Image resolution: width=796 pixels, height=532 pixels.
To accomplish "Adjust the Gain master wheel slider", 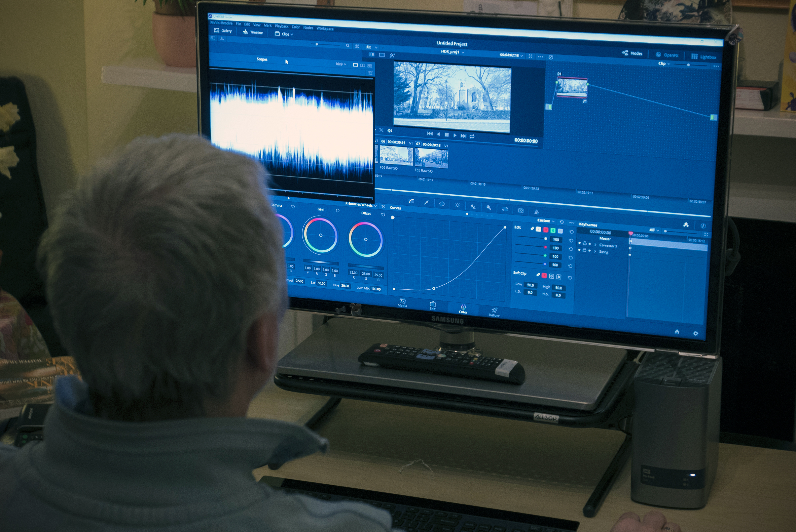I will (321, 262).
